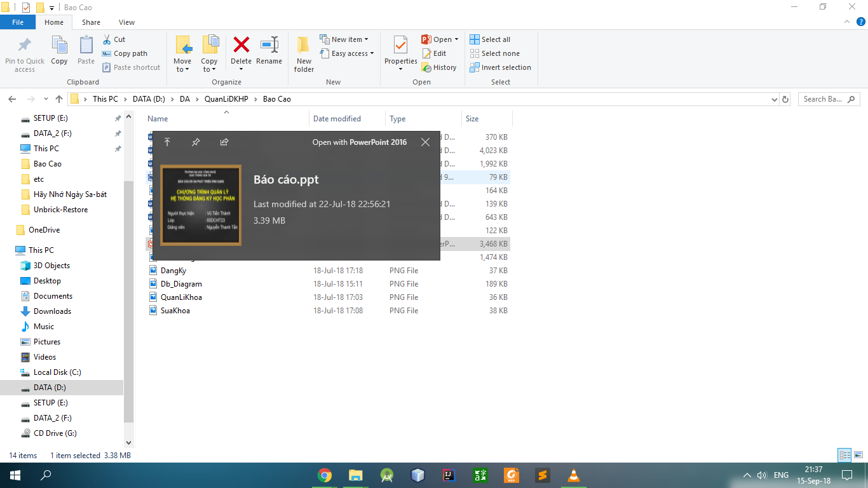Open the File menu
Screen dimensions: 868x488
(18, 22)
